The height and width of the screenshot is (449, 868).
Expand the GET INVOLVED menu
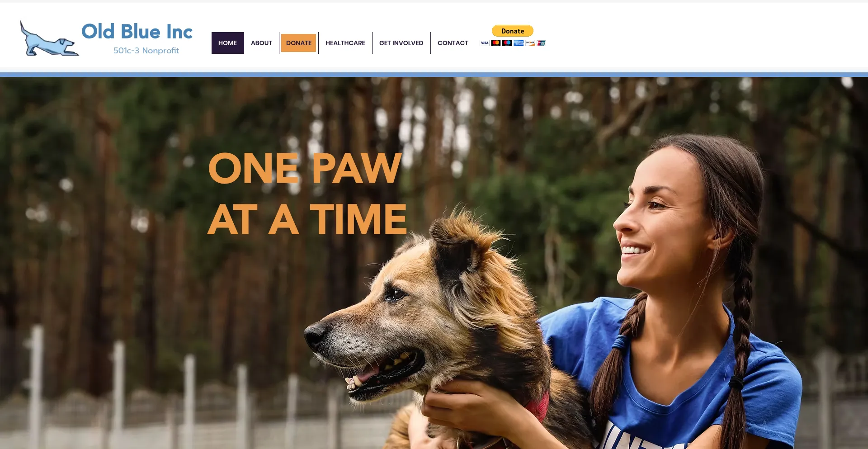[401, 43]
